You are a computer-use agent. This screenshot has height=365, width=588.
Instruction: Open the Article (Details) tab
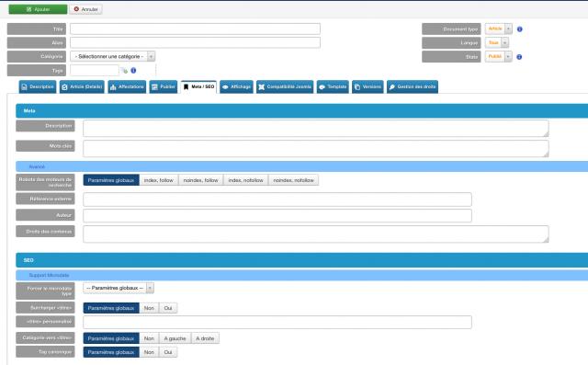(x=82, y=86)
